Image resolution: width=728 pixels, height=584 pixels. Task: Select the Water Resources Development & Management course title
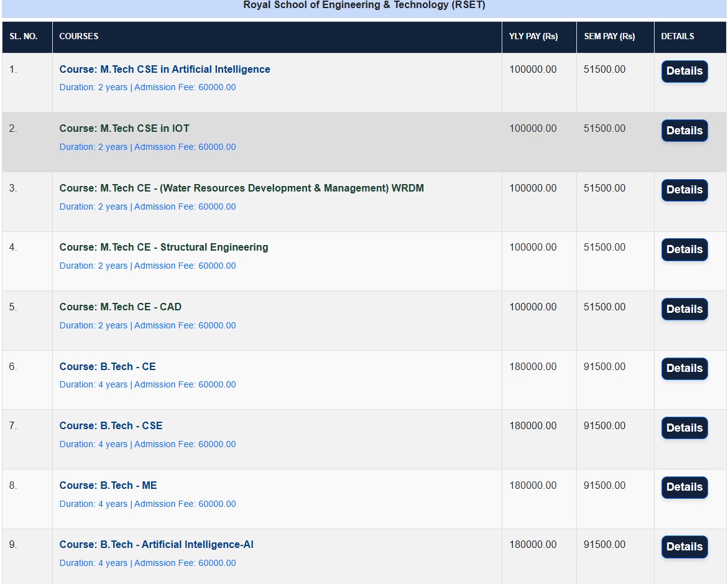tap(241, 188)
